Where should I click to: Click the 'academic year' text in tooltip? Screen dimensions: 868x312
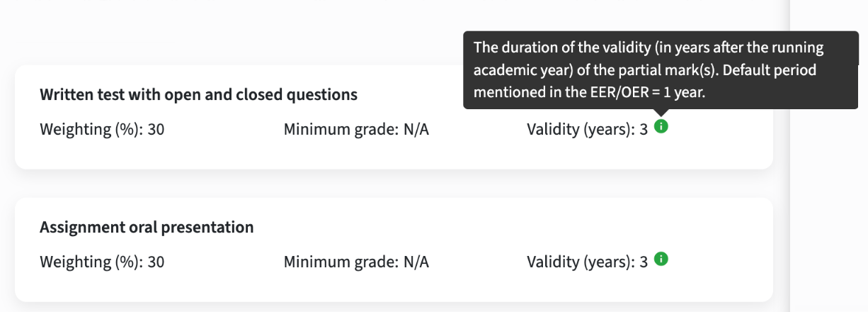pyautogui.click(x=511, y=71)
